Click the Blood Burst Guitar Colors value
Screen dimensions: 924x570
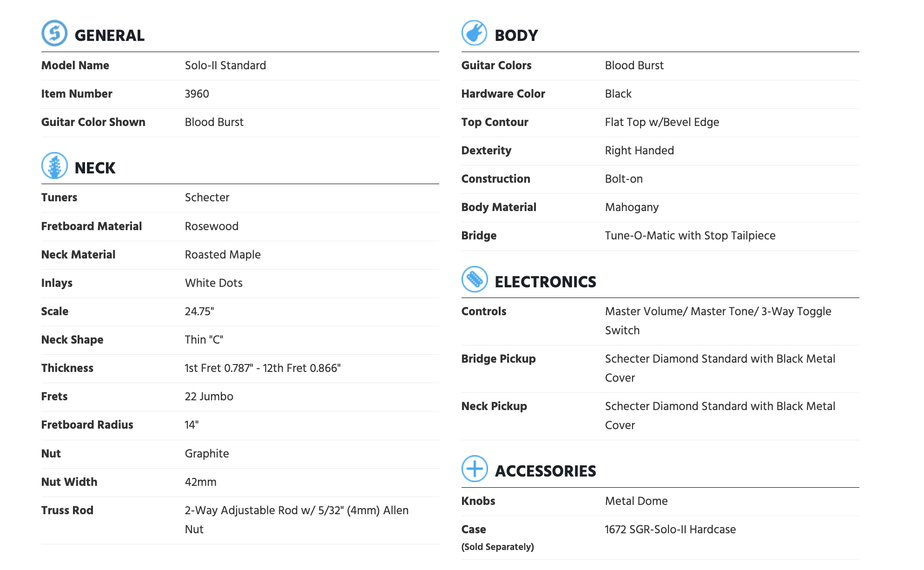pos(634,66)
